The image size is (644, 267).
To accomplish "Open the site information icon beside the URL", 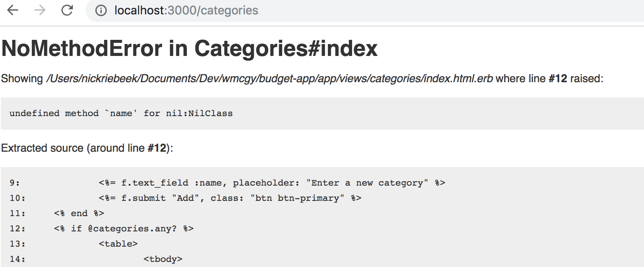I will (101, 11).
